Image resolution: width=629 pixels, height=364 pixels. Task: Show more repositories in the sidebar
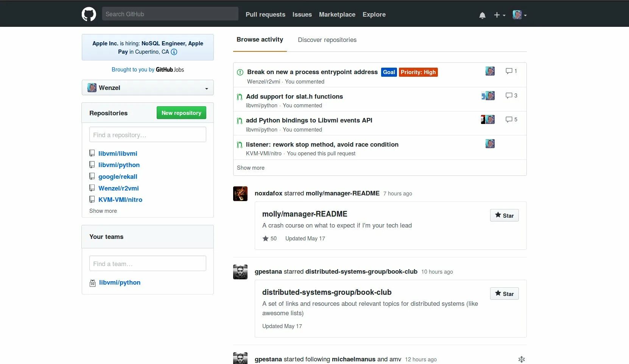pyautogui.click(x=103, y=211)
